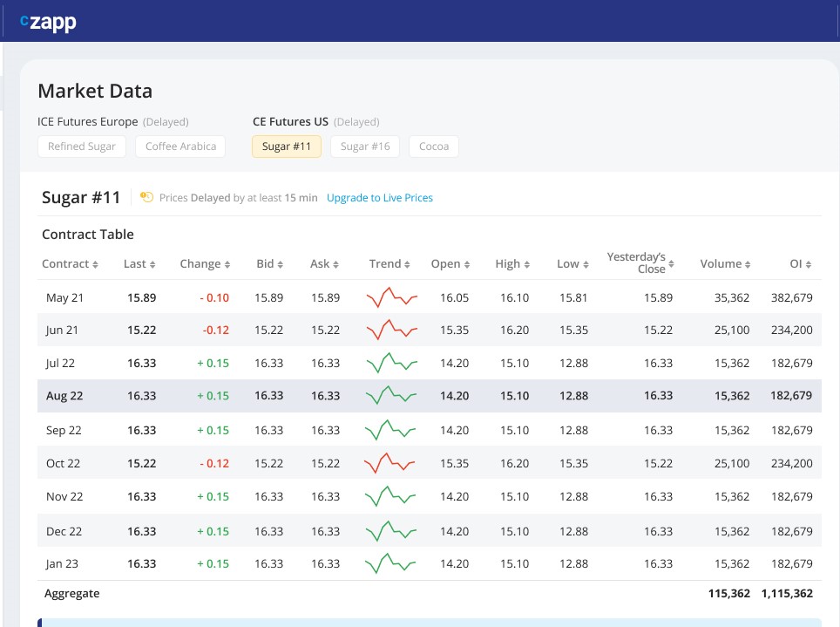
Task: Click Oct 22 trend sparkline
Action: coord(390,463)
